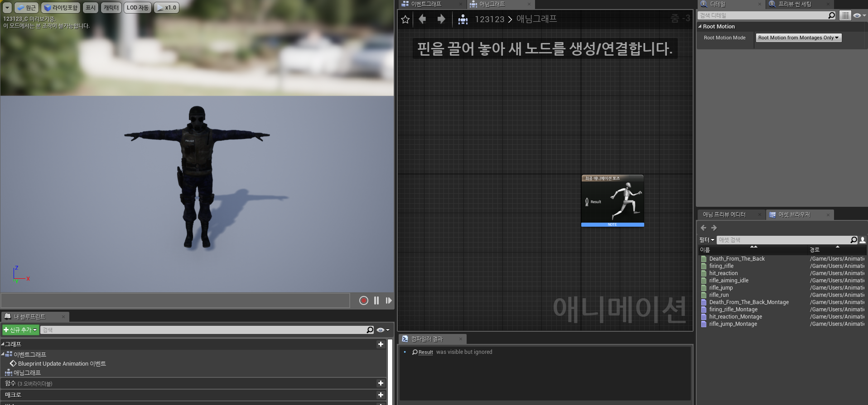Image resolution: width=868 pixels, height=405 pixels.
Task: Switch to the 디테일 tab
Action: click(718, 4)
